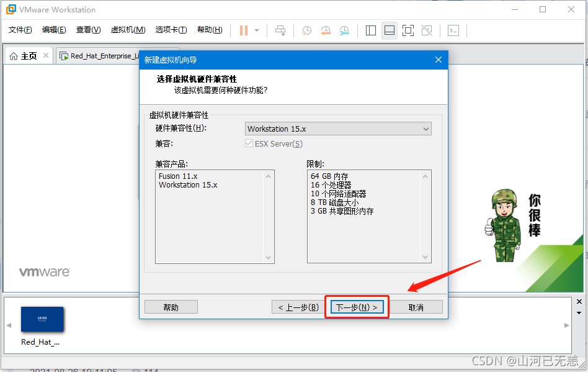This screenshot has height=372, width=588.
Task: Click the home icon on 主页 tab
Action: [x=14, y=56]
